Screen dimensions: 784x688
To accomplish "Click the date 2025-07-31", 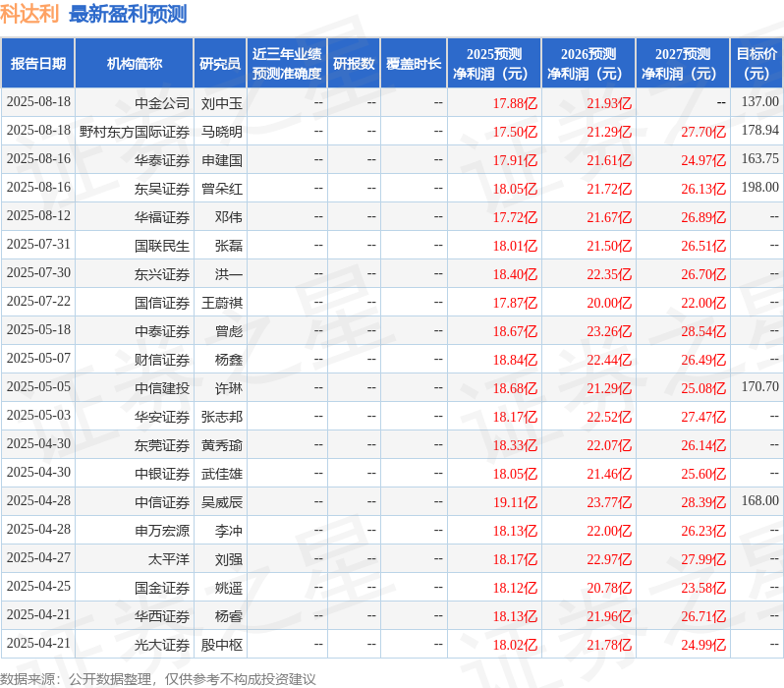I will coord(38,244).
